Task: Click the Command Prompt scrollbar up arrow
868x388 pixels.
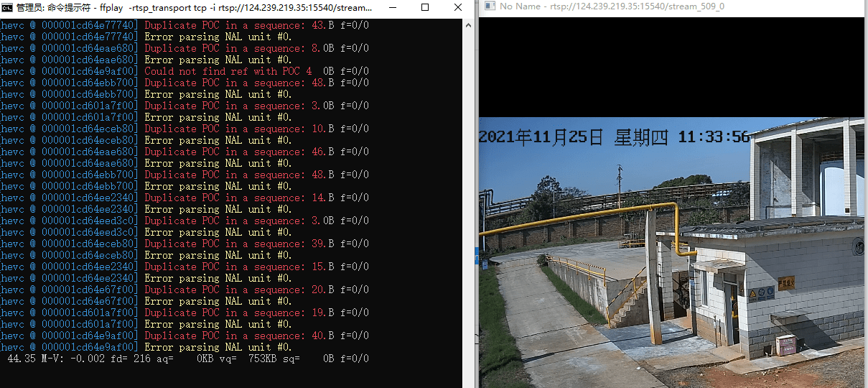Action: (x=468, y=24)
